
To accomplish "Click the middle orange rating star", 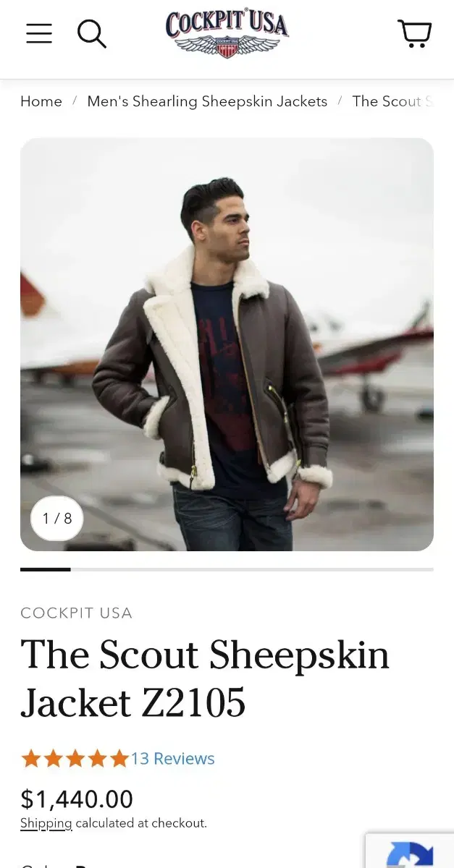I will point(75,758).
